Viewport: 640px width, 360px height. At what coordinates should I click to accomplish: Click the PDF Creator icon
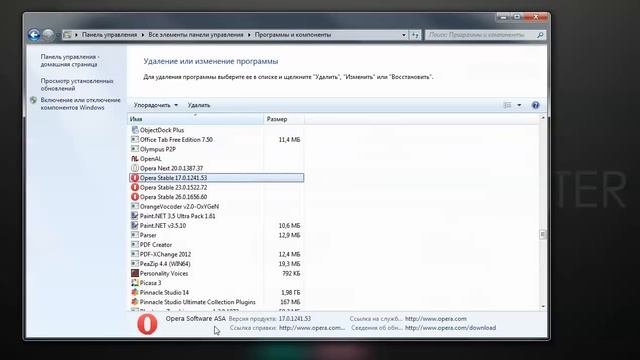click(135, 244)
